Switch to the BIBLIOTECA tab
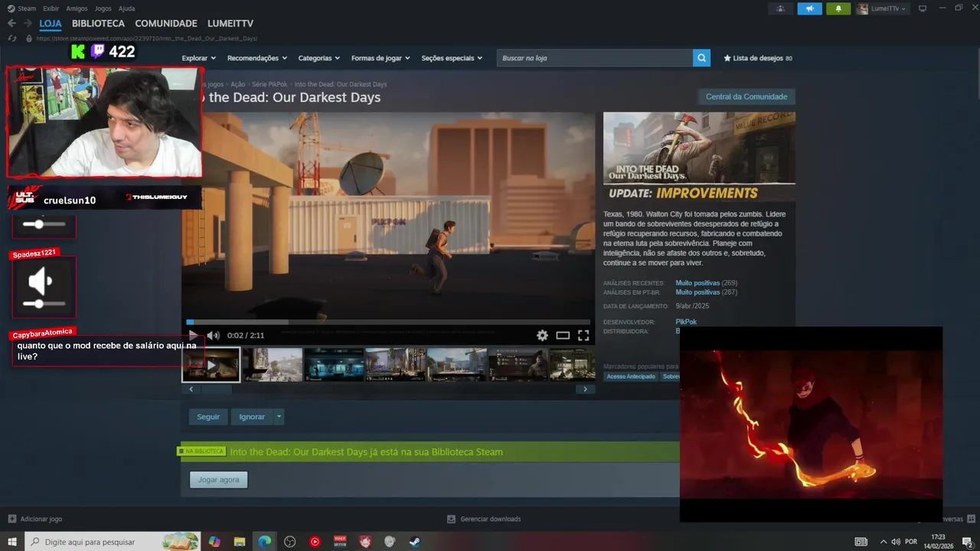The image size is (980, 551). [x=98, y=24]
